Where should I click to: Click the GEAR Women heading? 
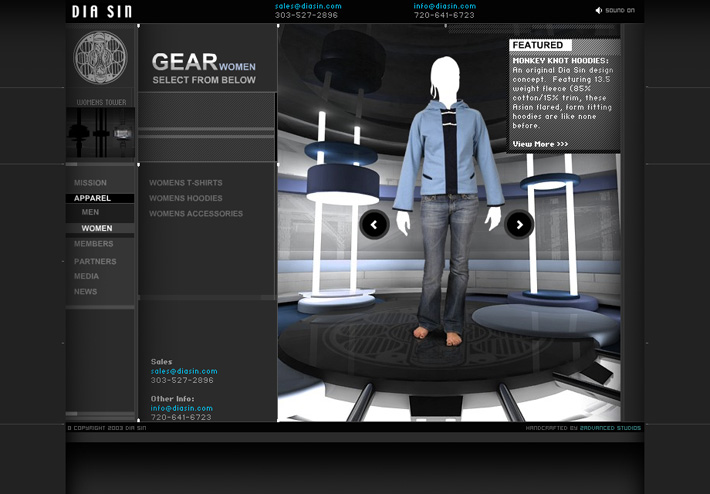tap(204, 62)
